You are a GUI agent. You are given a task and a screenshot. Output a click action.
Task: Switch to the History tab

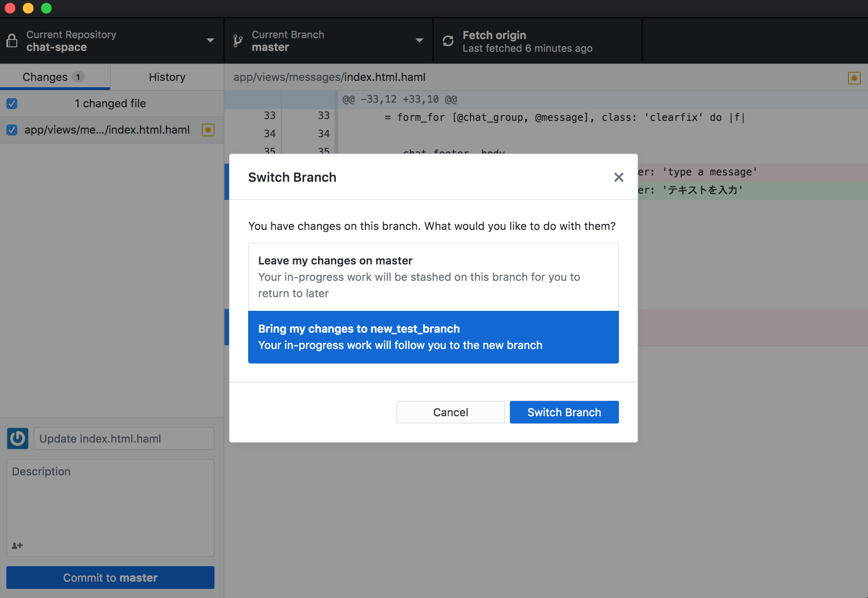pyautogui.click(x=167, y=77)
